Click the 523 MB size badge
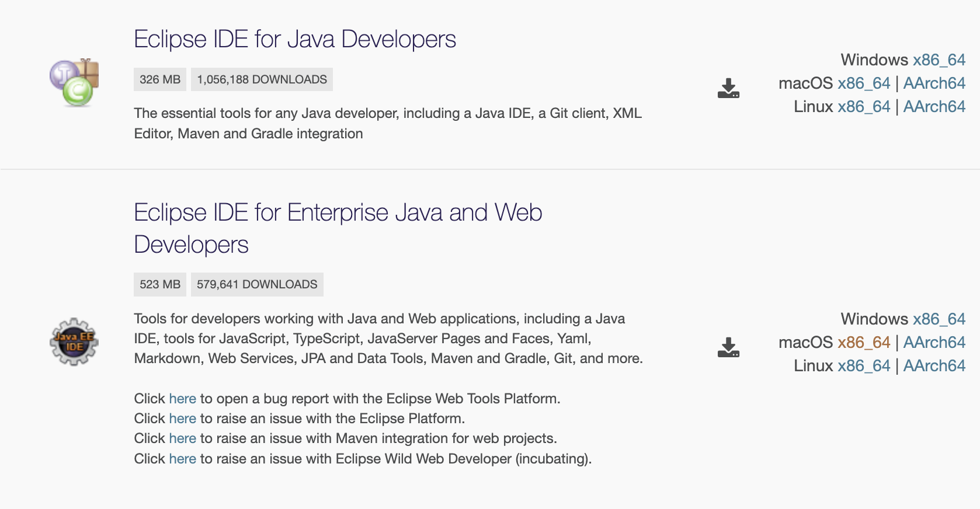 tap(160, 284)
